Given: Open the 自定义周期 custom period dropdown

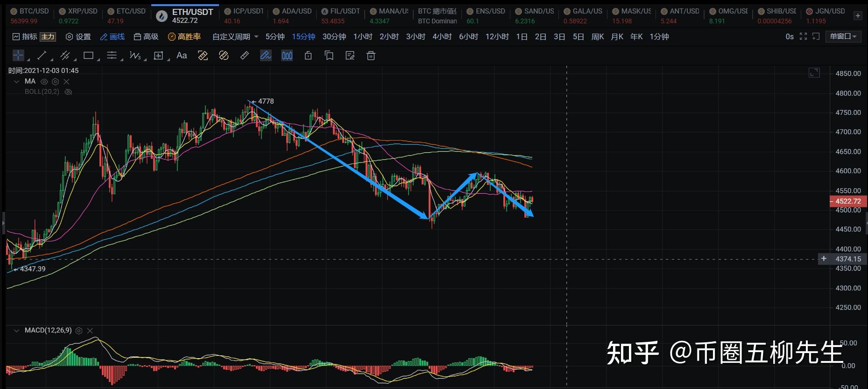Looking at the screenshot, I should [235, 36].
